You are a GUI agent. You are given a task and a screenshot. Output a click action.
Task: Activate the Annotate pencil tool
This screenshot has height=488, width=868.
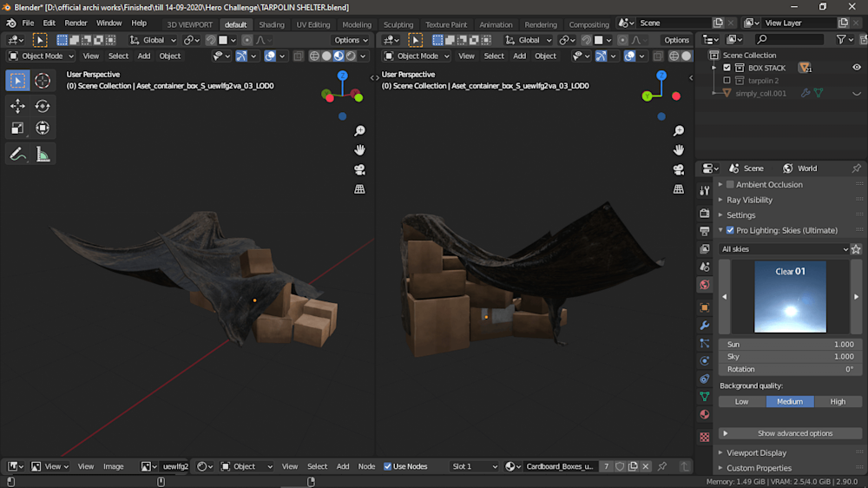[x=17, y=155]
